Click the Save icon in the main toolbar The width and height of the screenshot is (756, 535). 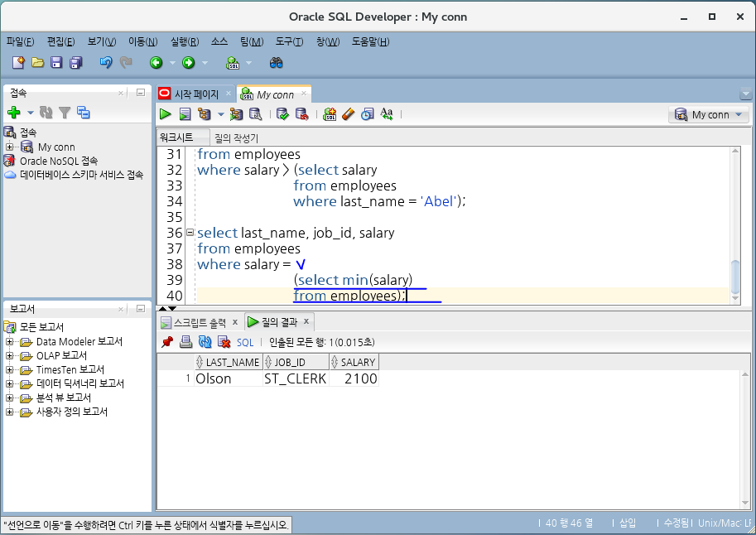coord(56,62)
